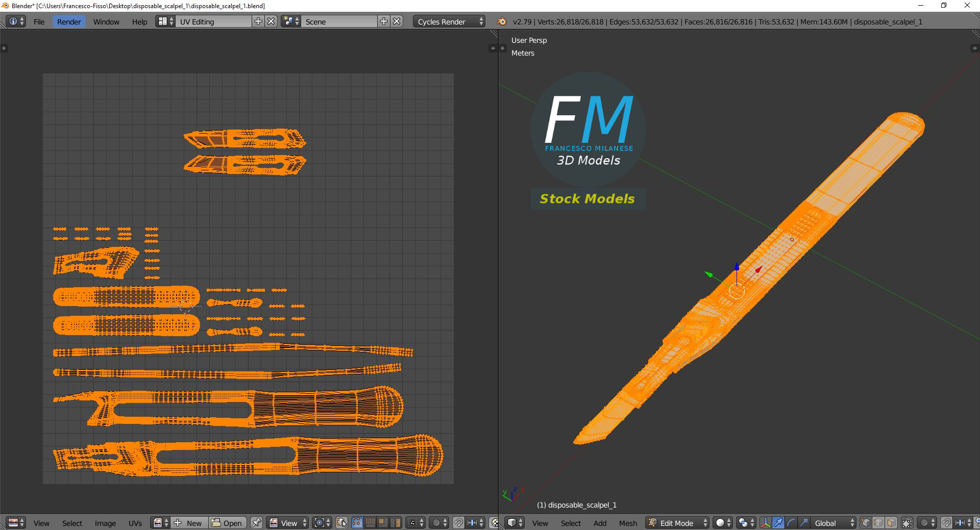Open the viewport shading dropdown
The height and width of the screenshot is (530, 980).
pos(722,523)
